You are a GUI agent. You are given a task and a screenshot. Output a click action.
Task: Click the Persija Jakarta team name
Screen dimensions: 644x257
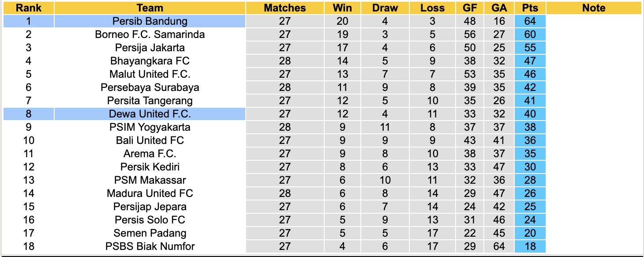150,48
